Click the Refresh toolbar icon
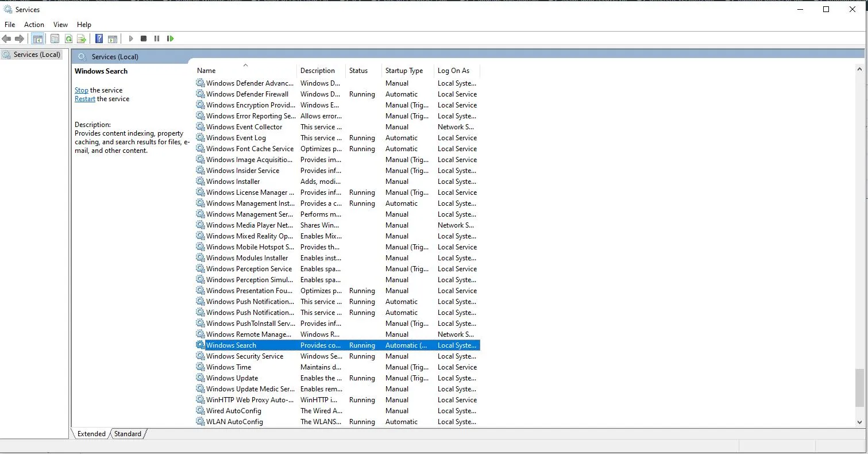The width and height of the screenshot is (868, 454). (x=68, y=39)
